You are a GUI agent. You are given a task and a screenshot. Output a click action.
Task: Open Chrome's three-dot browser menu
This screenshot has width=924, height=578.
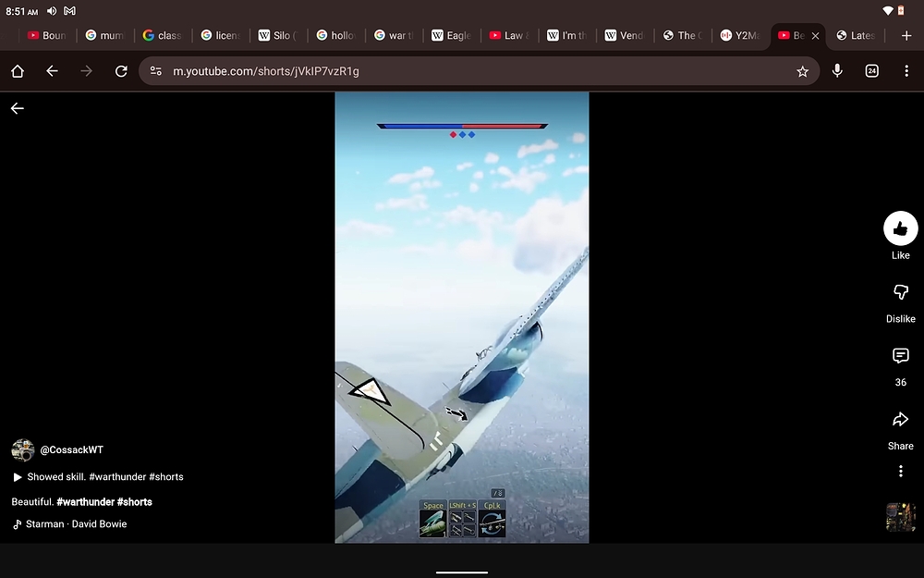click(x=906, y=70)
